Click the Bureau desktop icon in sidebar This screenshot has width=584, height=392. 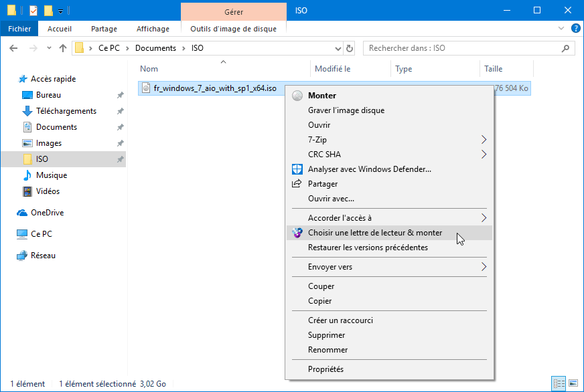click(27, 95)
